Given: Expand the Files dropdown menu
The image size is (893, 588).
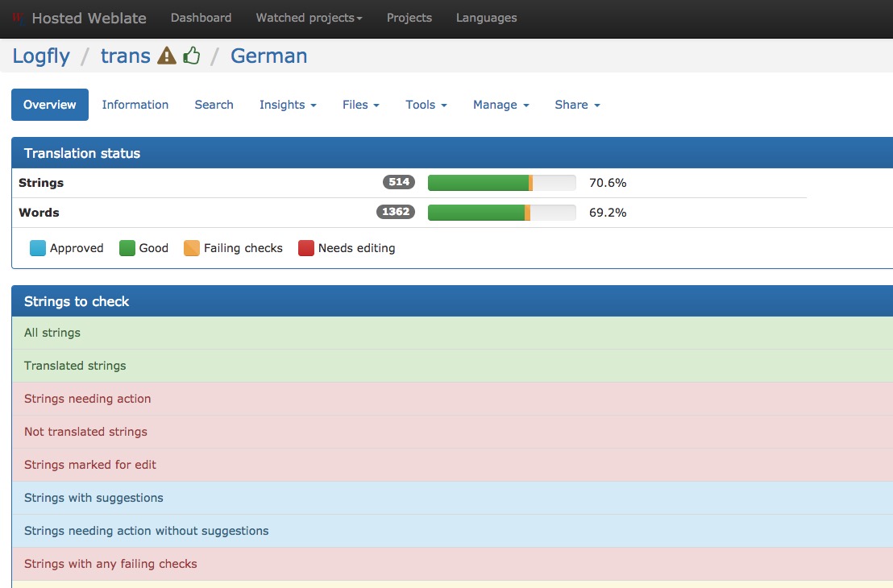Looking at the screenshot, I should 360,105.
